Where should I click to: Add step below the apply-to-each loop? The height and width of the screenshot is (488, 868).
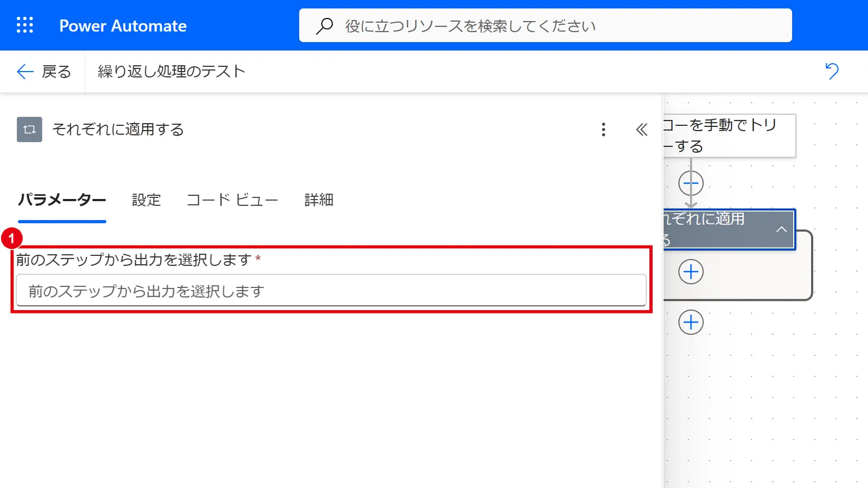click(691, 322)
